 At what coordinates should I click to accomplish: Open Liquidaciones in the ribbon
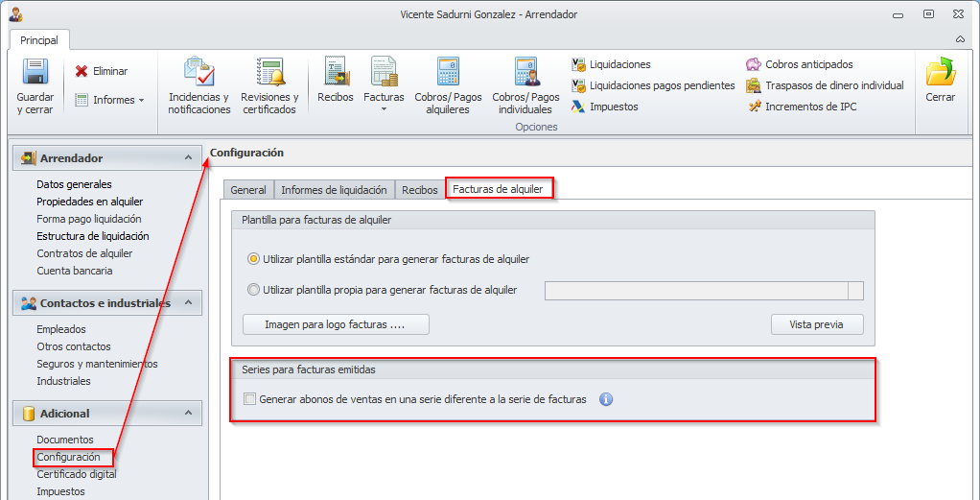click(x=611, y=64)
